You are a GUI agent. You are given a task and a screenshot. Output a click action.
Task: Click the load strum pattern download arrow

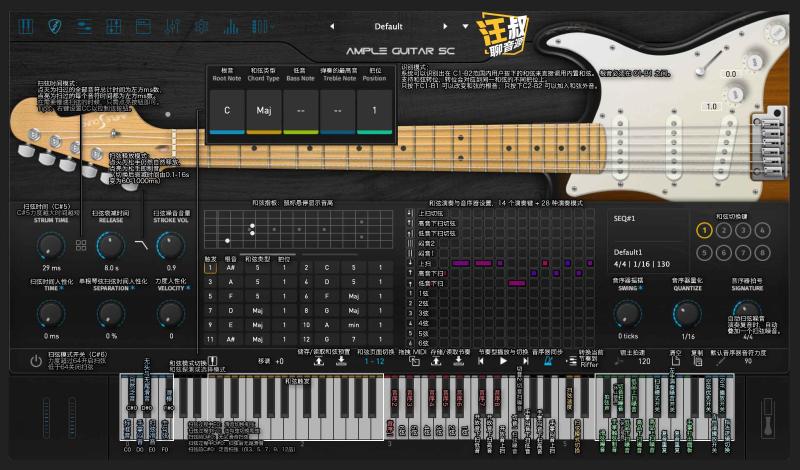[459, 361]
